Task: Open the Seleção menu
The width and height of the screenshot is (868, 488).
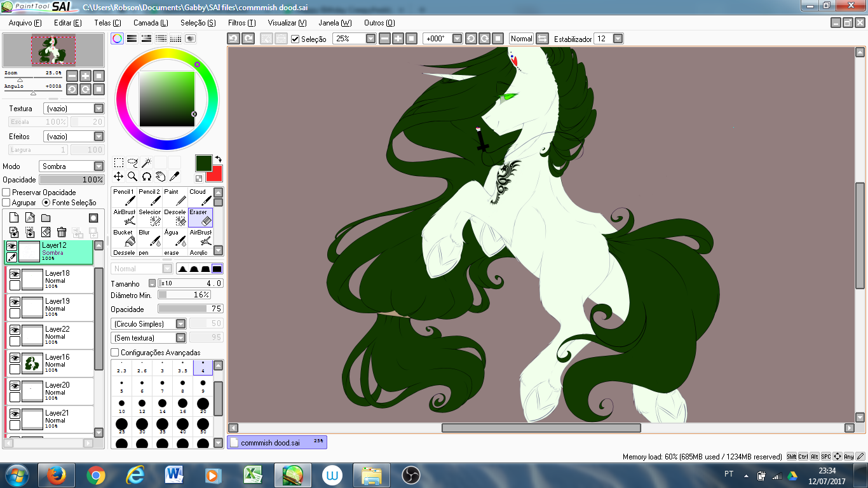Action: tap(198, 23)
